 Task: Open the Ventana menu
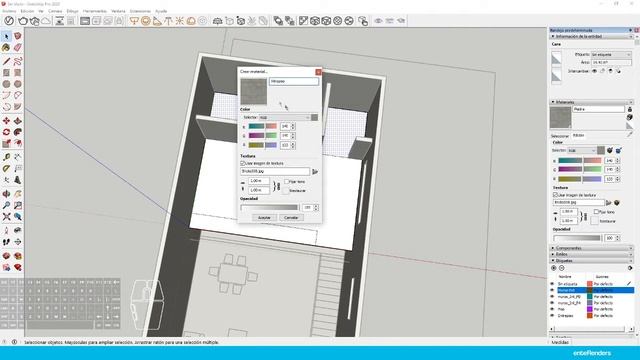pos(118,11)
